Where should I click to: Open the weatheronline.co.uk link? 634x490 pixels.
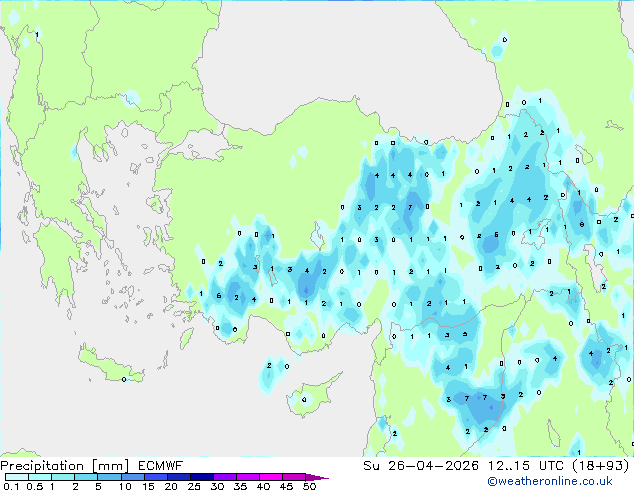550,481
